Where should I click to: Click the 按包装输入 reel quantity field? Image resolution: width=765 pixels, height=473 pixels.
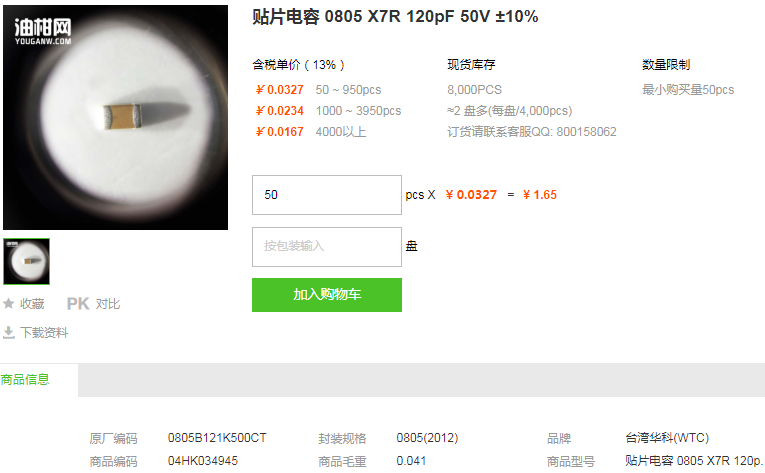[327, 247]
